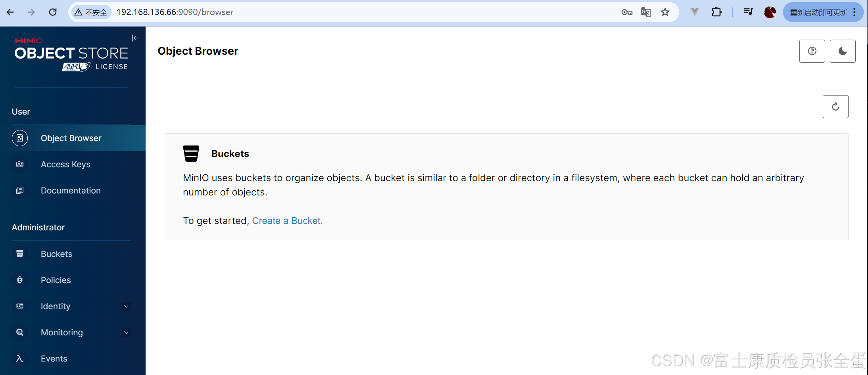Open the media control playlist icon

pos(748,12)
